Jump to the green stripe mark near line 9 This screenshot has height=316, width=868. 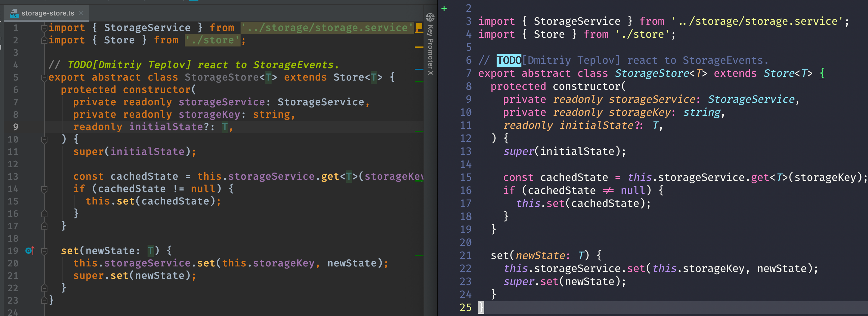pos(419,131)
